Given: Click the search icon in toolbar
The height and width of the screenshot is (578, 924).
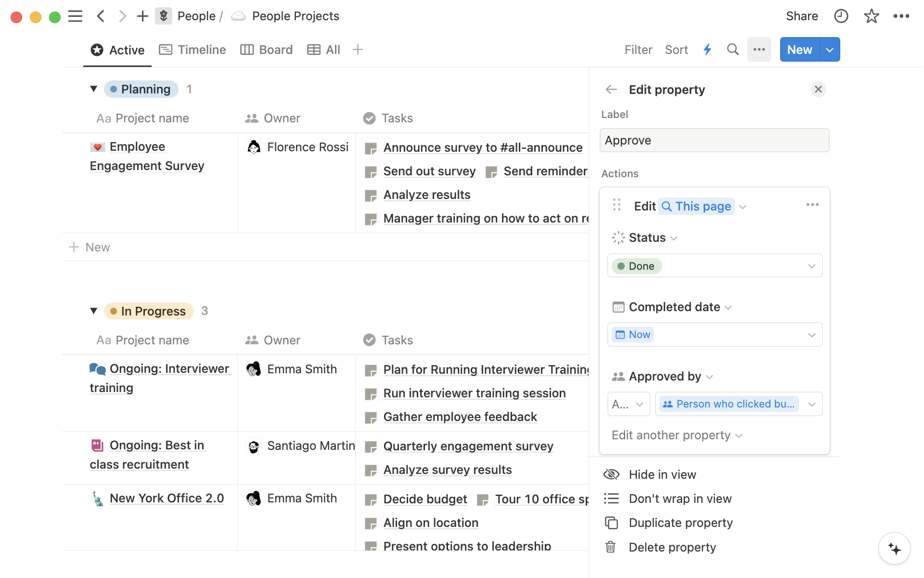Looking at the screenshot, I should click(x=732, y=49).
